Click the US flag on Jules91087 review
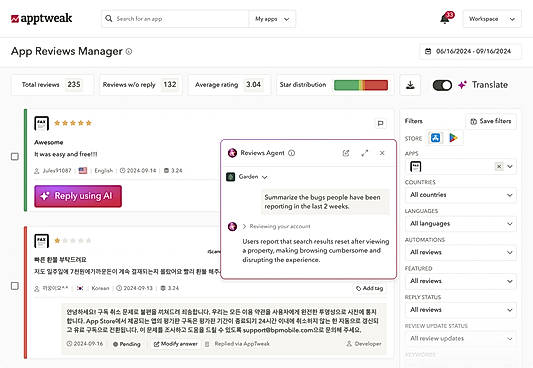 coord(83,171)
